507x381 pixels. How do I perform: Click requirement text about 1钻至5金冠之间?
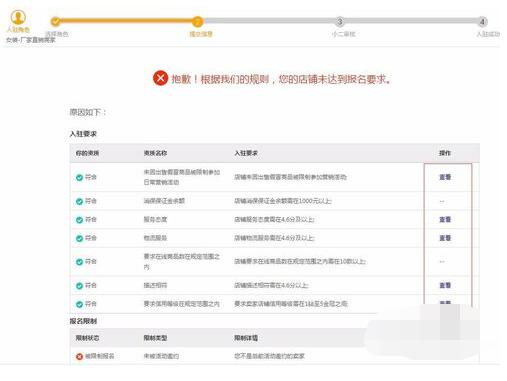[291, 304]
